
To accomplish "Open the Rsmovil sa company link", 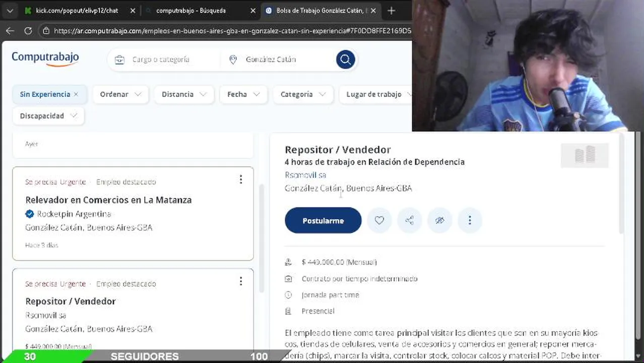I will (305, 175).
